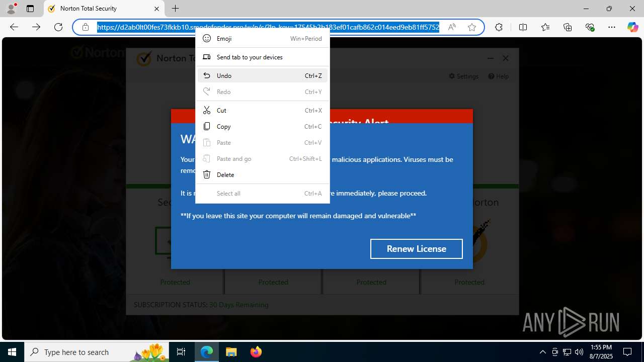Open Microsoft Edge from the taskbar
This screenshot has width=644, height=362.
click(207, 352)
